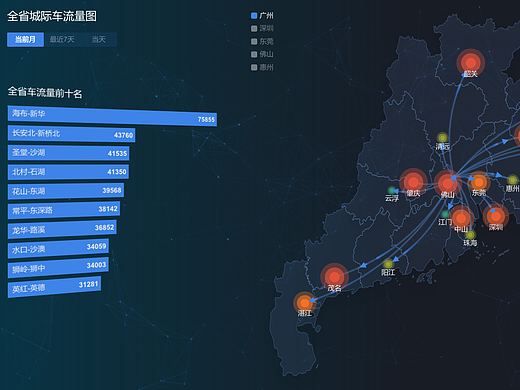The width and height of the screenshot is (520, 390).
Task: Toggle the 深圳 legend series
Action: pyautogui.click(x=262, y=28)
